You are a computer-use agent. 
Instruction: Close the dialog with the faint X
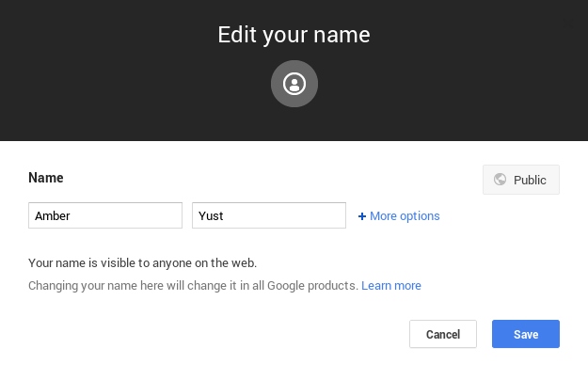pyautogui.click(x=568, y=25)
